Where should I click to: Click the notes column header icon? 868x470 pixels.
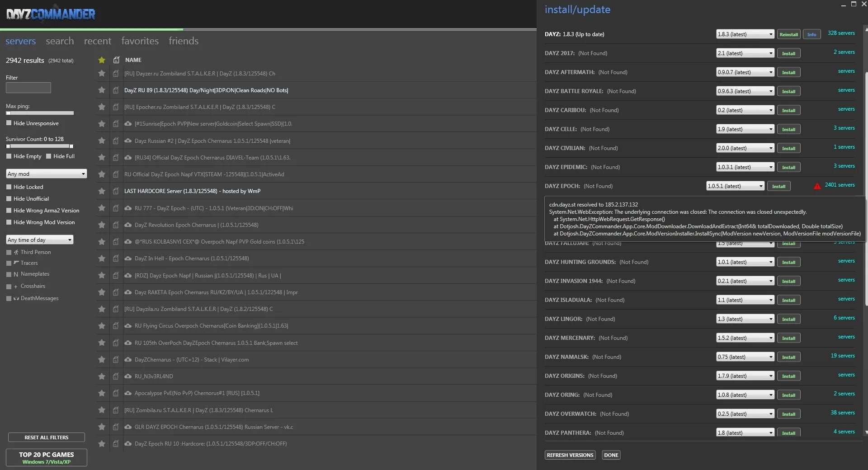[x=116, y=60]
